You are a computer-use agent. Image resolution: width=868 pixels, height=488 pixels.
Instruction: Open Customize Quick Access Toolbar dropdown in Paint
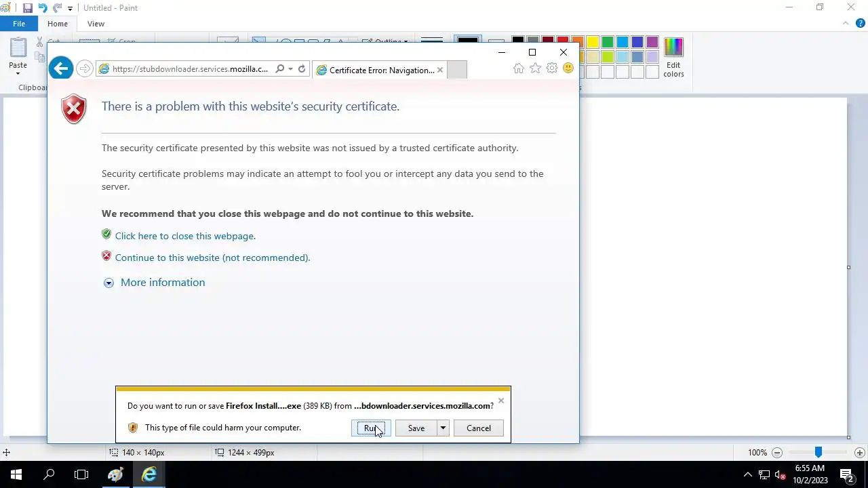pyautogui.click(x=70, y=9)
